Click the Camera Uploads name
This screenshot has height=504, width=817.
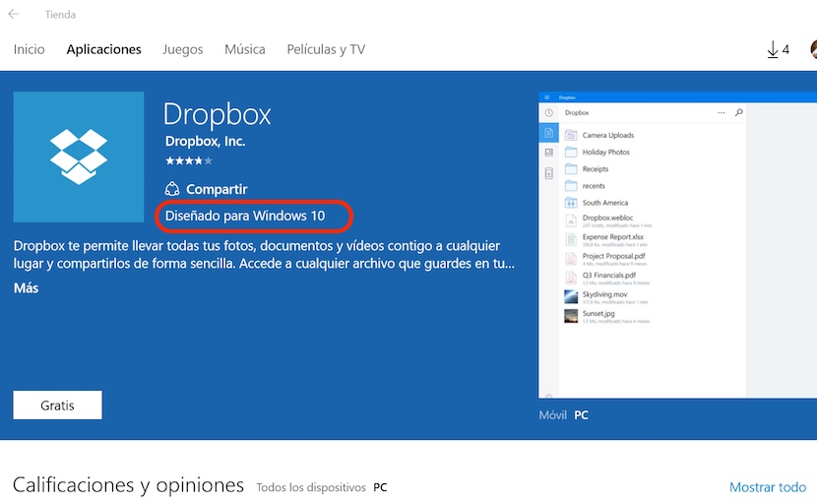[x=608, y=135]
